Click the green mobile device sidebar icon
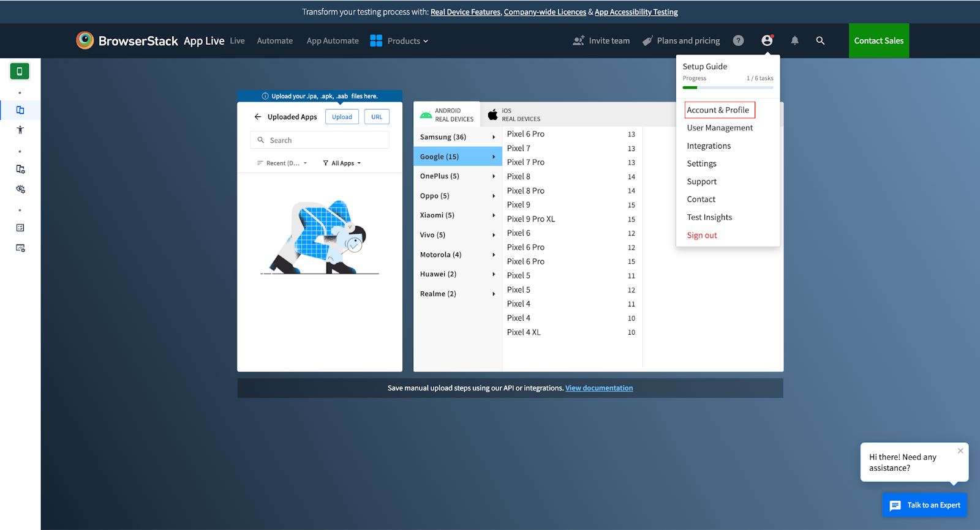Screen dimensions: 980x530 [20, 72]
